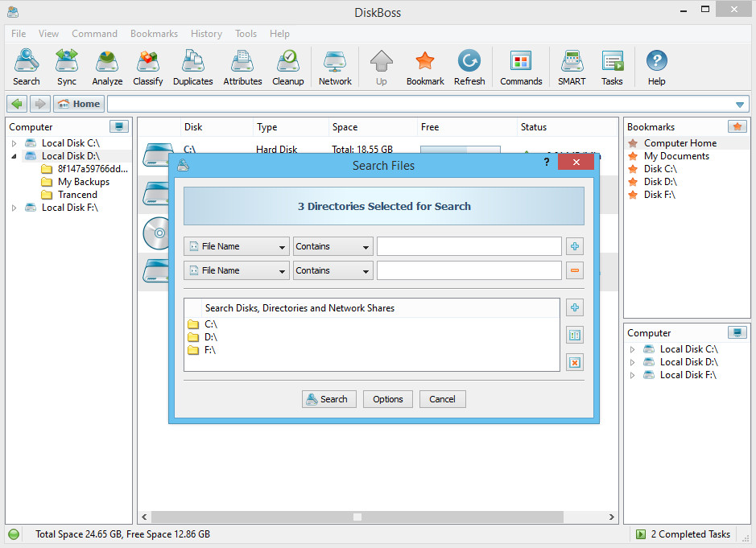
Task: Open the Tools menu
Action: point(246,34)
